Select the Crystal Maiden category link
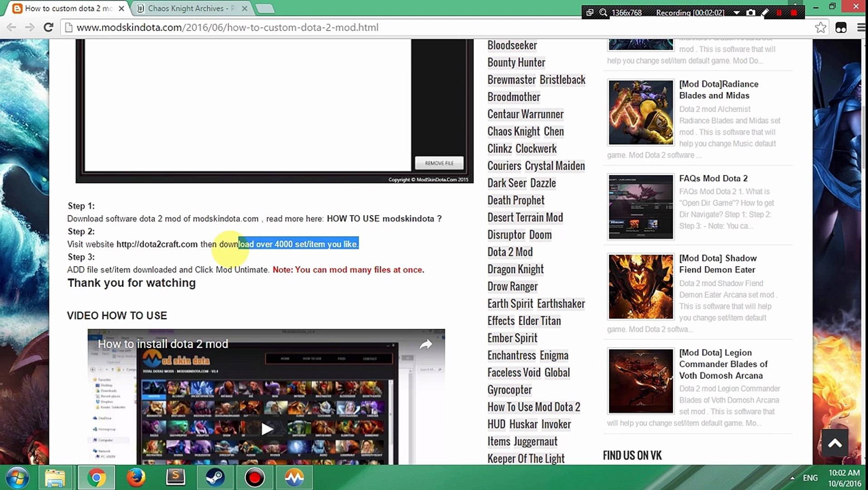This screenshot has width=868, height=490. [555, 166]
